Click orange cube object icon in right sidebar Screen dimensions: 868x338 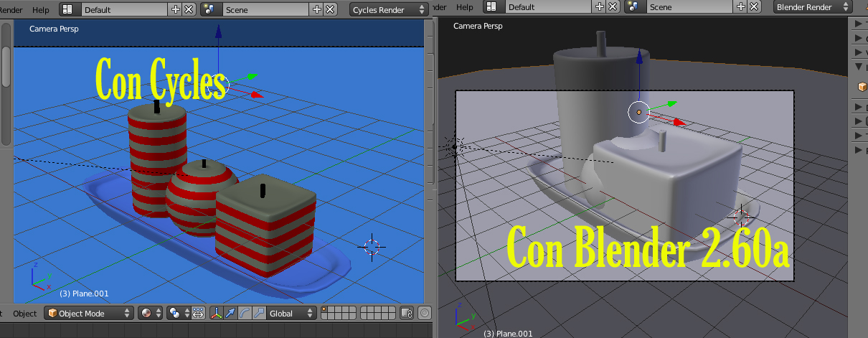(x=862, y=87)
